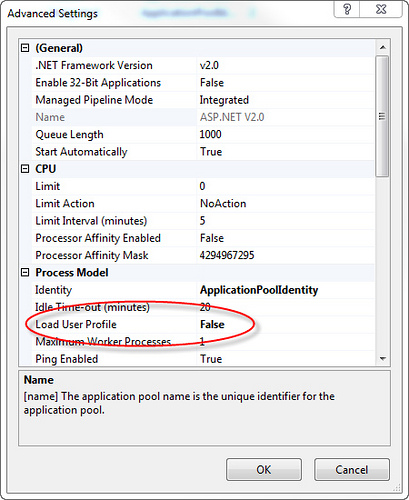Screen dimensions: 409x500
Task: Select the Enable 32-Bit Applications value
Action: click(x=212, y=83)
